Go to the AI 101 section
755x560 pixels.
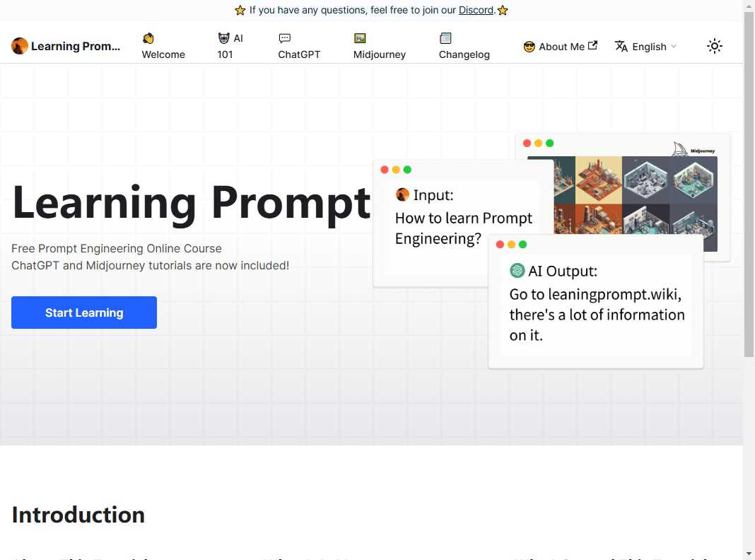click(230, 46)
